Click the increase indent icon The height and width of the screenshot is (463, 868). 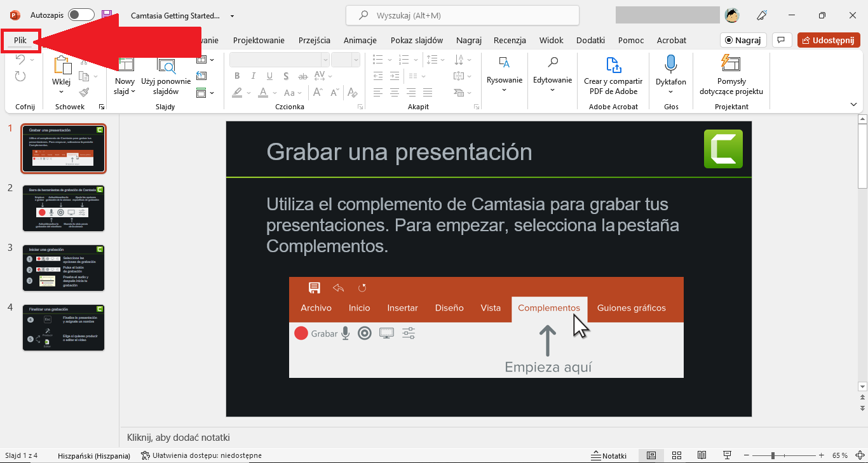tap(395, 76)
